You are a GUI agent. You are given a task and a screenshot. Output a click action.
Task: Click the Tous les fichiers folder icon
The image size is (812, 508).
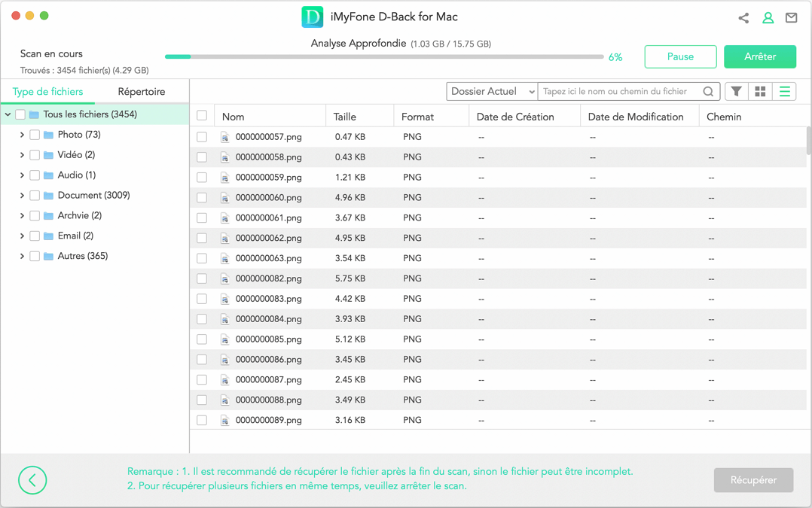tap(34, 115)
